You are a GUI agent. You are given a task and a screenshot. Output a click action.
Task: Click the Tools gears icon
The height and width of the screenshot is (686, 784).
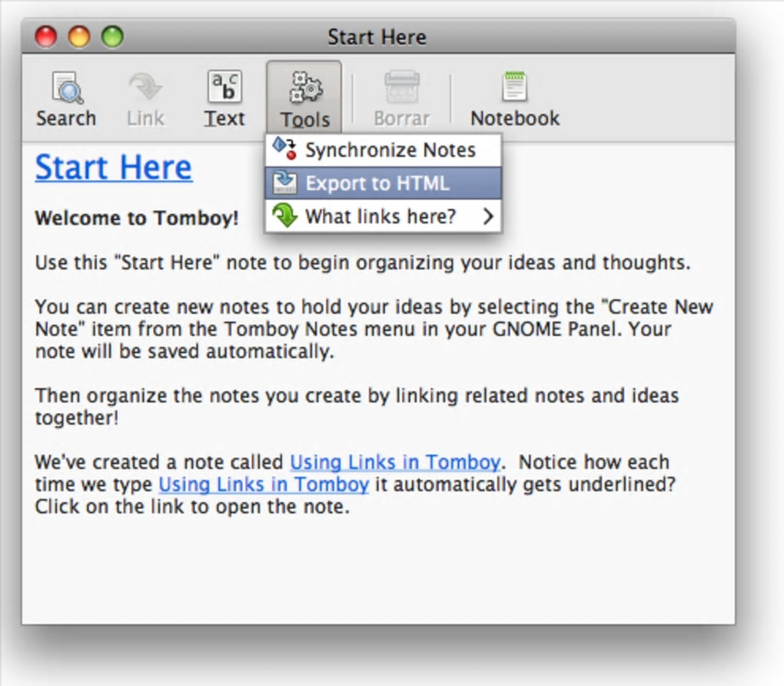(x=305, y=88)
